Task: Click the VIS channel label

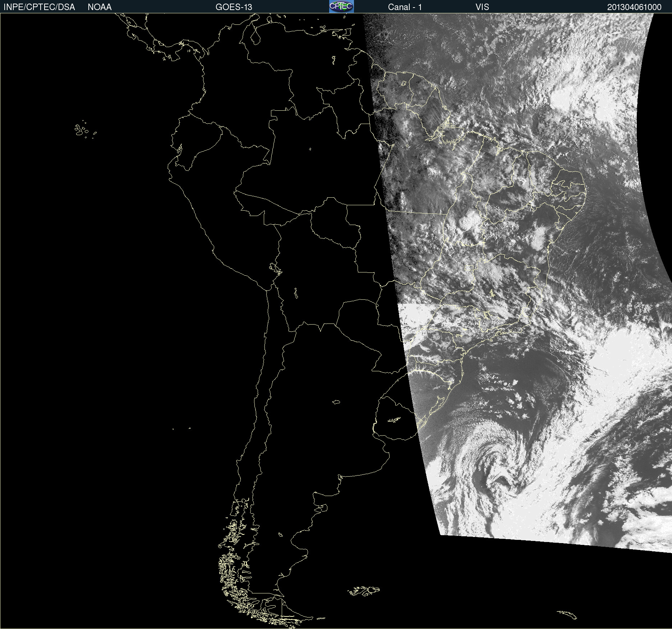Action: point(482,7)
